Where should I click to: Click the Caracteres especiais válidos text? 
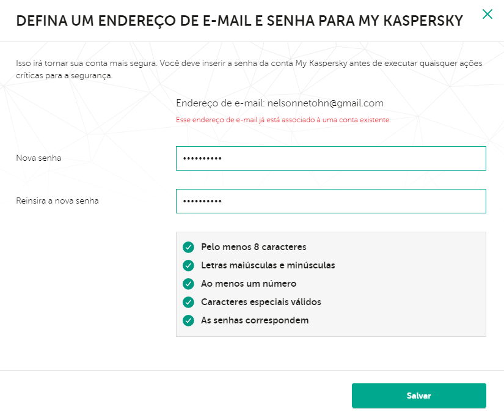[x=261, y=302]
